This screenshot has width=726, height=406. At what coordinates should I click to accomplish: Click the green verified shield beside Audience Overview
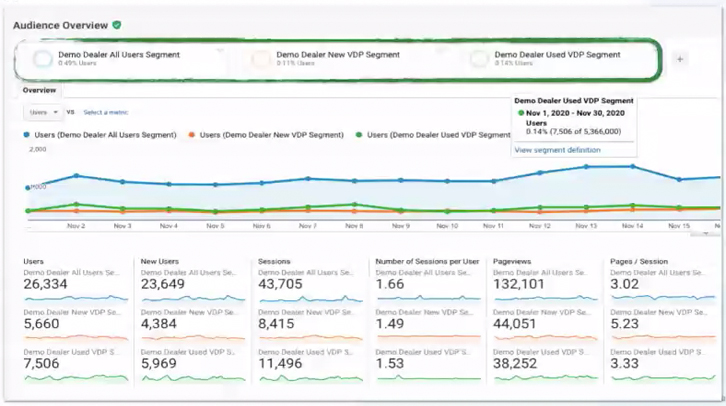click(117, 25)
